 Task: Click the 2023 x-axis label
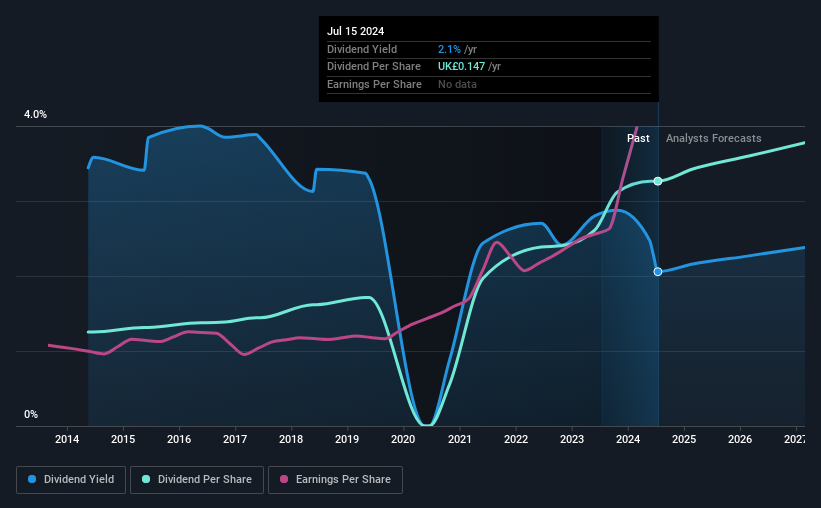[572, 439]
